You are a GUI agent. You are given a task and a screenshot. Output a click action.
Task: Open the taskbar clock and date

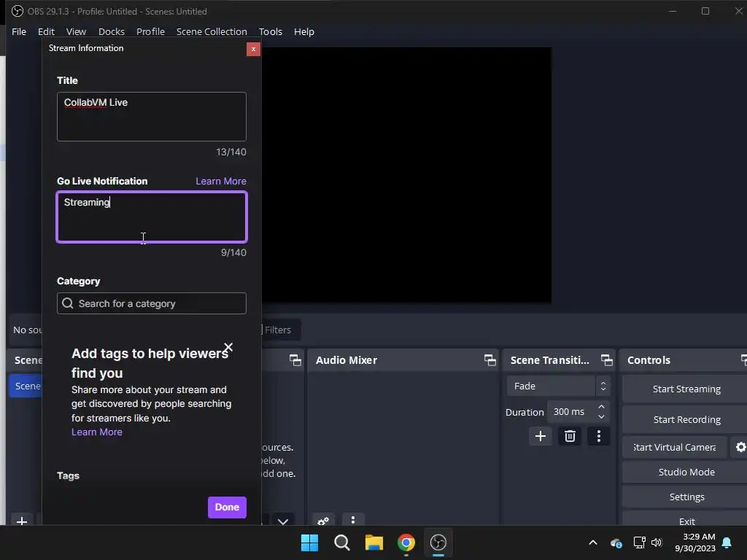click(695, 542)
